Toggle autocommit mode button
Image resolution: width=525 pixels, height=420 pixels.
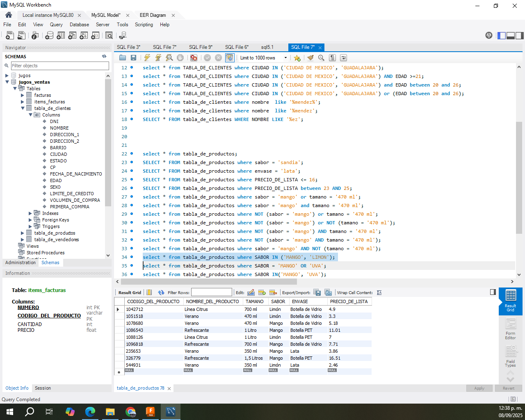click(x=229, y=58)
